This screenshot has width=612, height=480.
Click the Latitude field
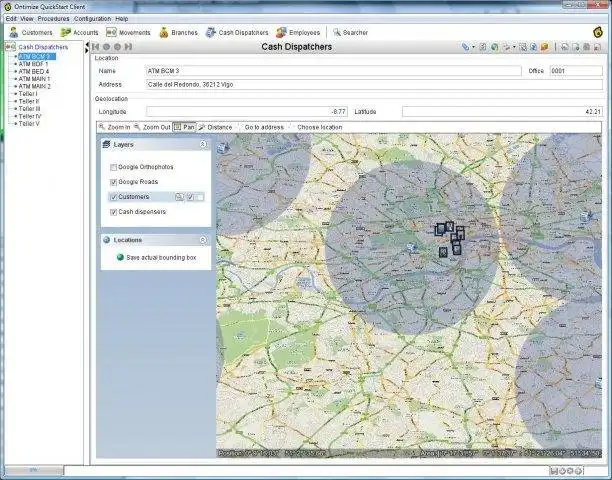[x=502, y=112]
